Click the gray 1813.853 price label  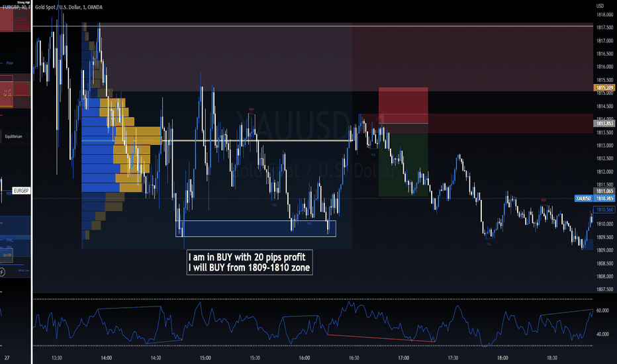[604, 124]
